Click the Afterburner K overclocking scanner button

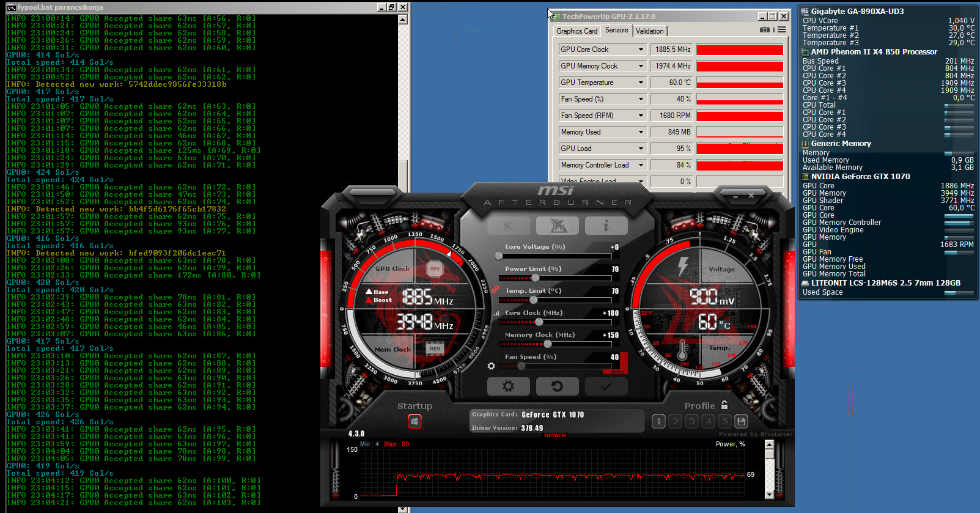508,226
